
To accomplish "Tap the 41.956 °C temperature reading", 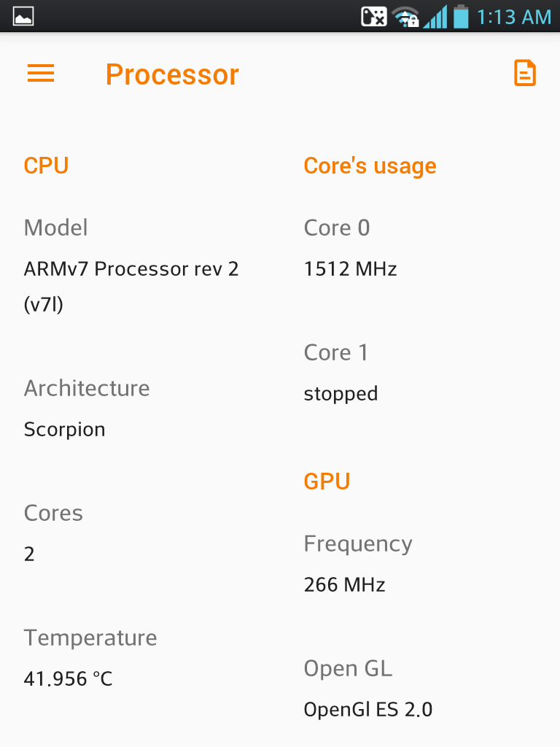I will [x=68, y=679].
